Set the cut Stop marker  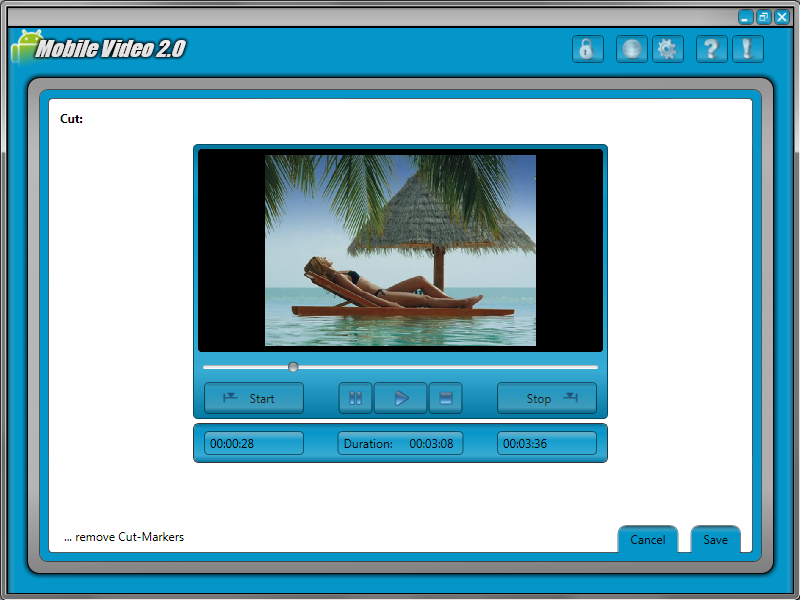tap(547, 398)
